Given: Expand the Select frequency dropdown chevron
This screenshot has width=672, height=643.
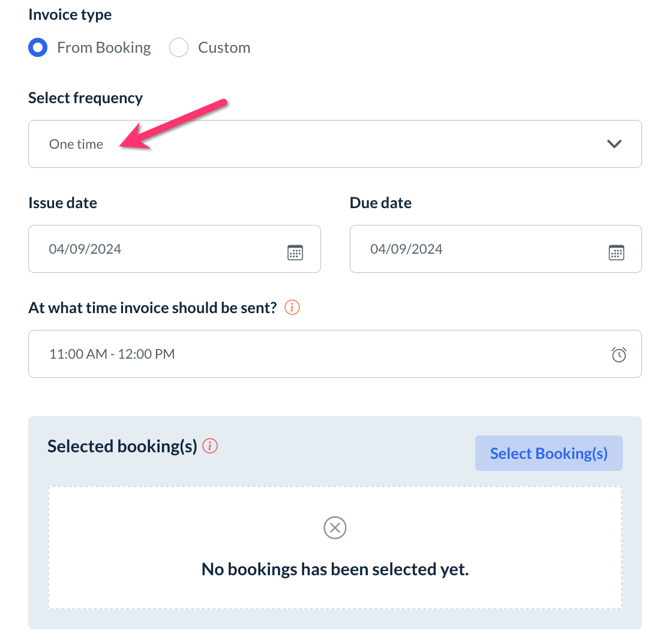Looking at the screenshot, I should (614, 144).
